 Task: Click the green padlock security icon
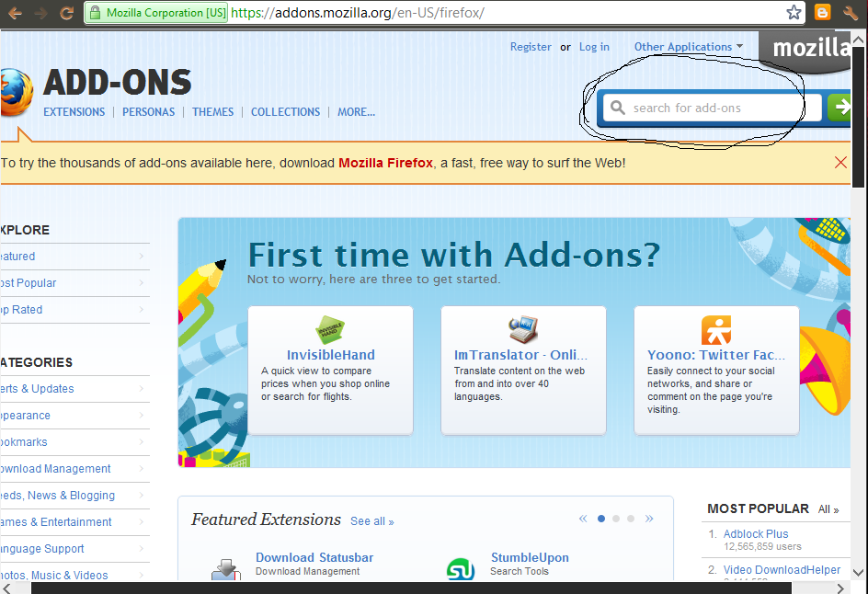click(96, 12)
